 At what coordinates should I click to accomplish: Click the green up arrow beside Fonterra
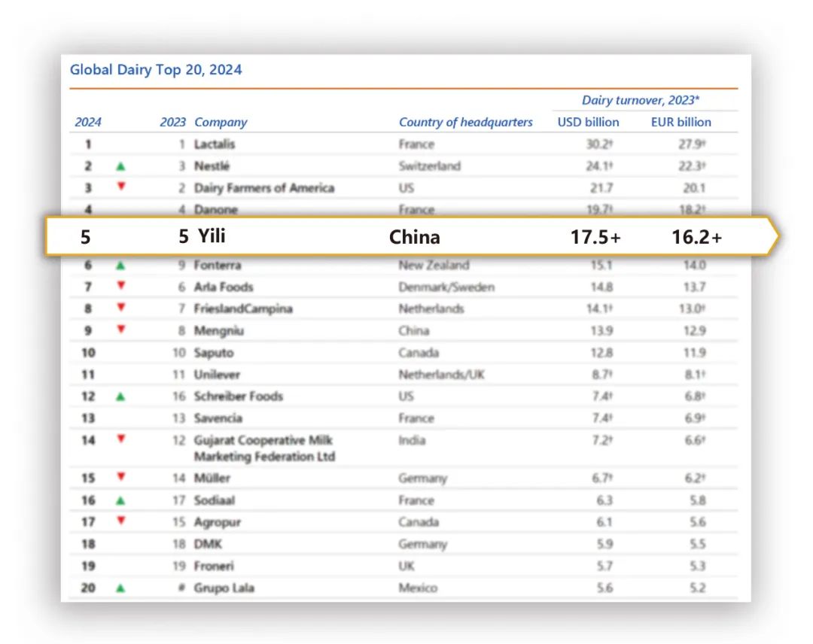pyautogui.click(x=120, y=266)
